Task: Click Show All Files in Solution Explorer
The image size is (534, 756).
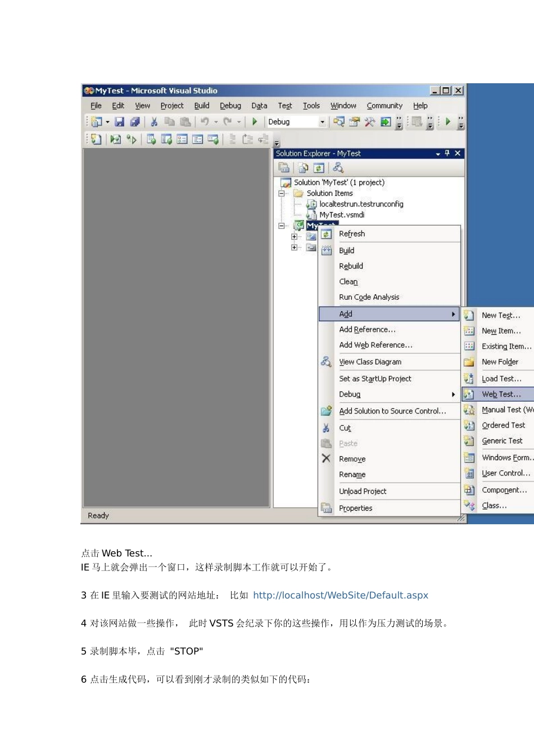Action: click(x=304, y=168)
